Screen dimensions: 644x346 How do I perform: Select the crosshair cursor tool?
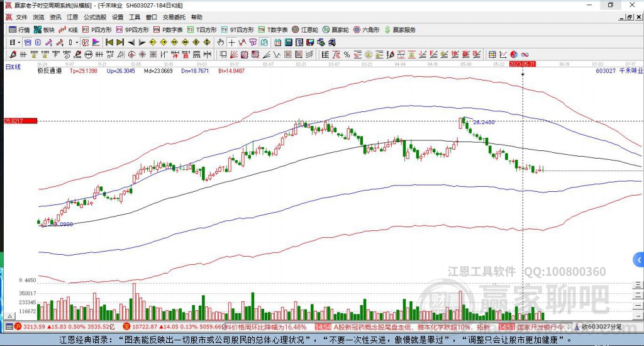pyautogui.click(x=231, y=42)
